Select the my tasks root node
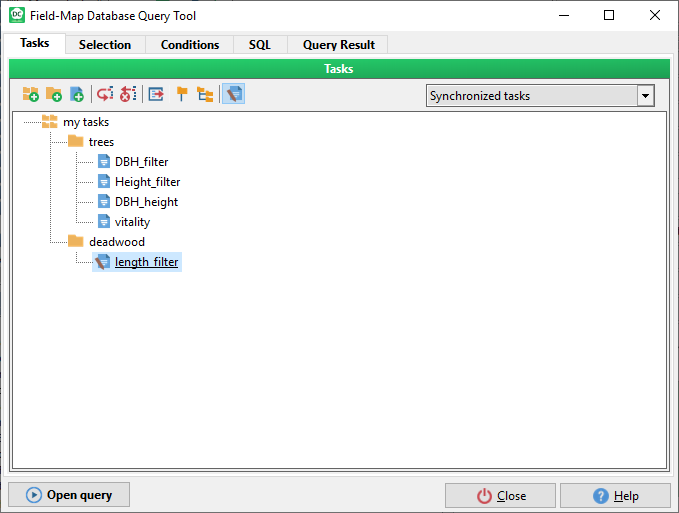The image size is (679, 513). (86, 122)
